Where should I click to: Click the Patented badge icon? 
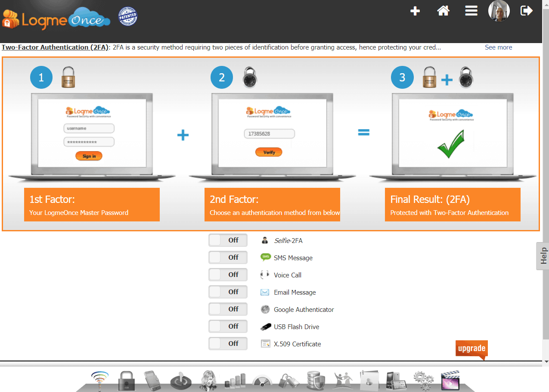click(128, 16)
